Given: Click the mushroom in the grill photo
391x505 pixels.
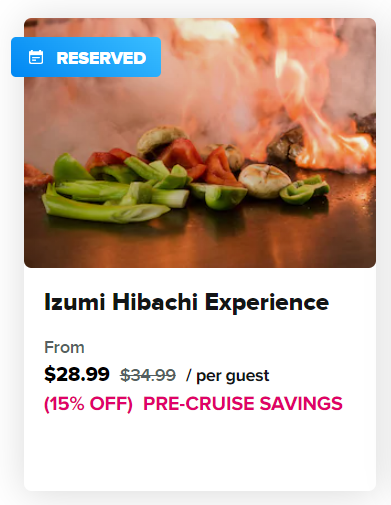Looking at the screenshot, I should 265,181.
